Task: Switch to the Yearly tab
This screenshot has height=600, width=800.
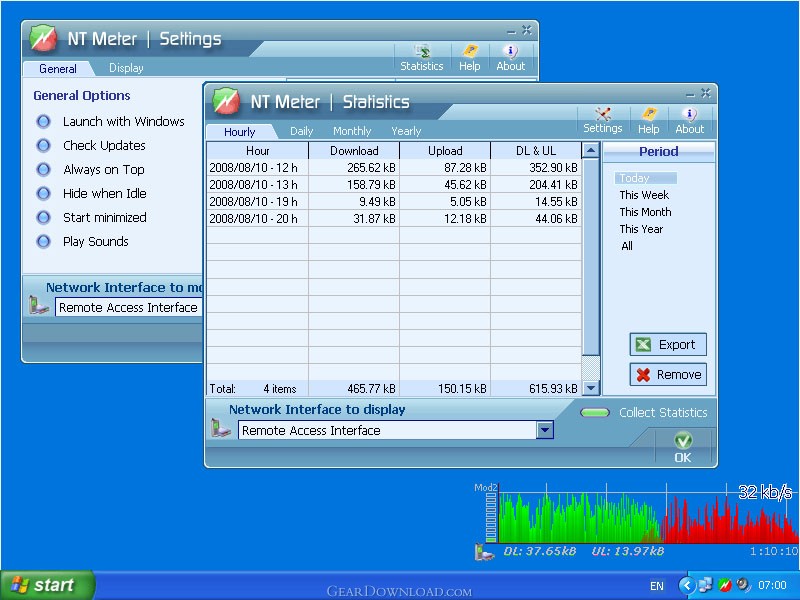Action: pyautogui.click(x=406, y=131)
